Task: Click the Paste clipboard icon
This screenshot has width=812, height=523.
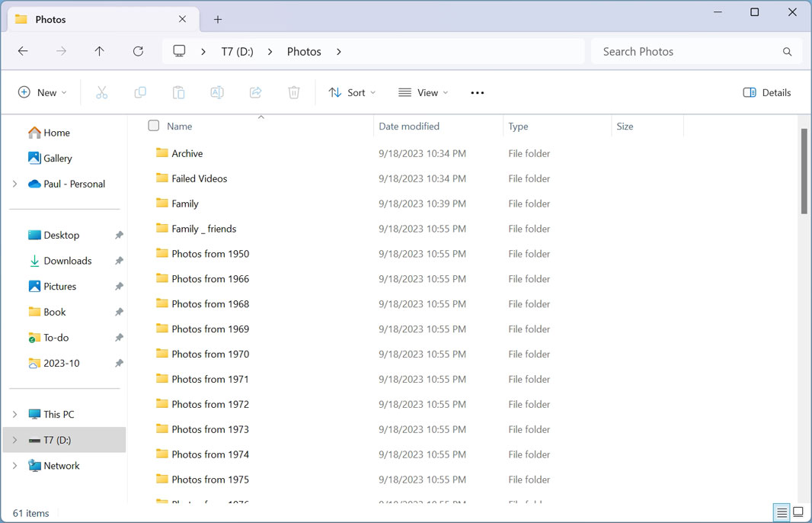Action: coord(178,92)
